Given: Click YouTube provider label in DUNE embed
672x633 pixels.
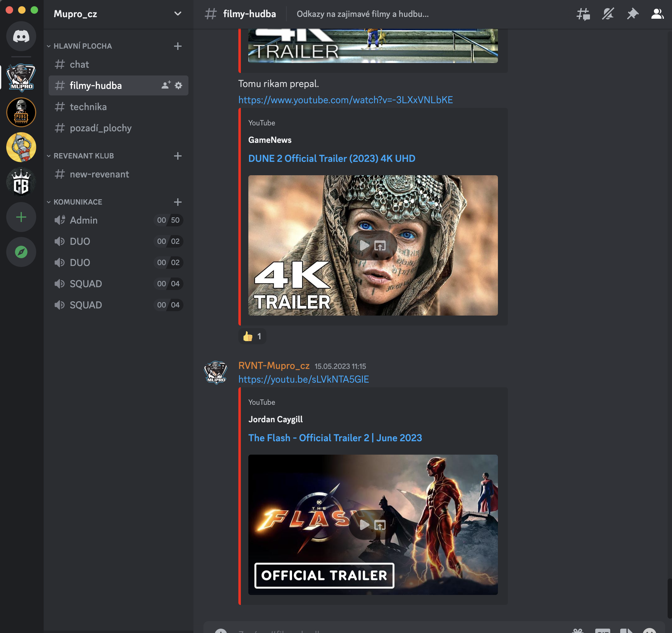Looking at the screenshot, I should point(262,123).
